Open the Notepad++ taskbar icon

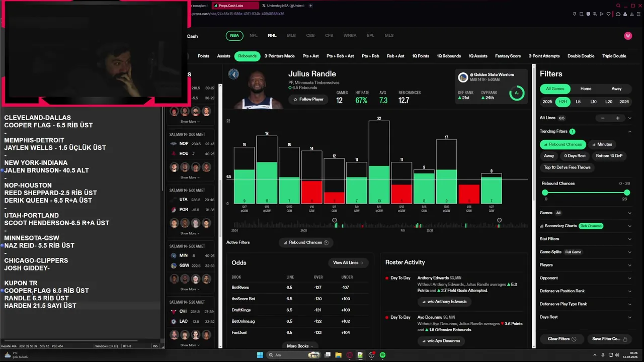coord(360,355)
